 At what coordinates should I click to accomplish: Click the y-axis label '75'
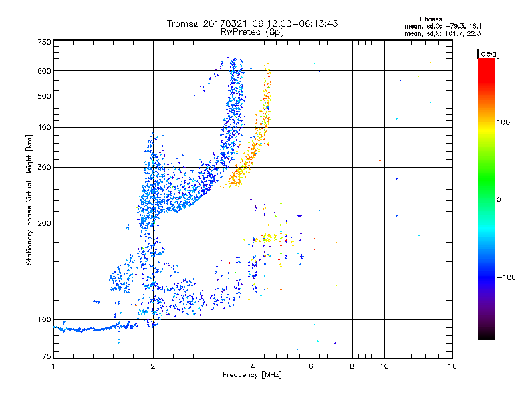47,356
